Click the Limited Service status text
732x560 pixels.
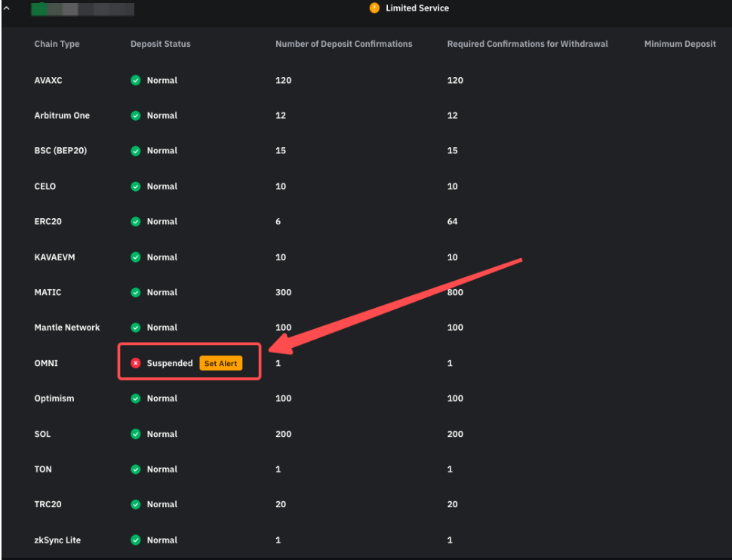(417, 8)
